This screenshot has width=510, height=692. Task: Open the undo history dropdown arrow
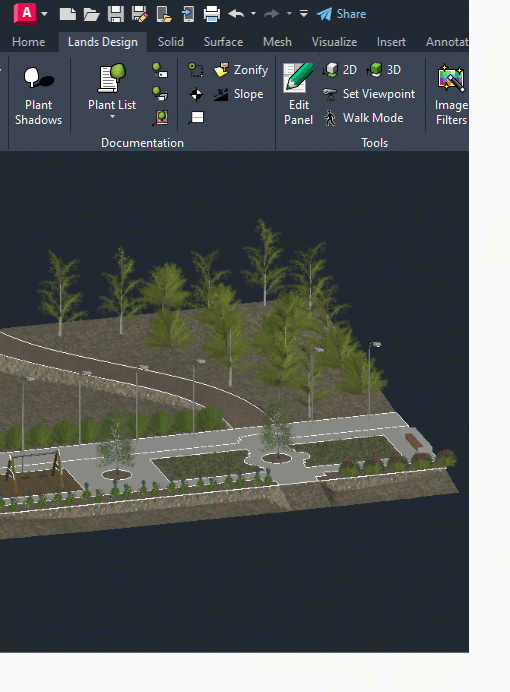pos(253,14)
